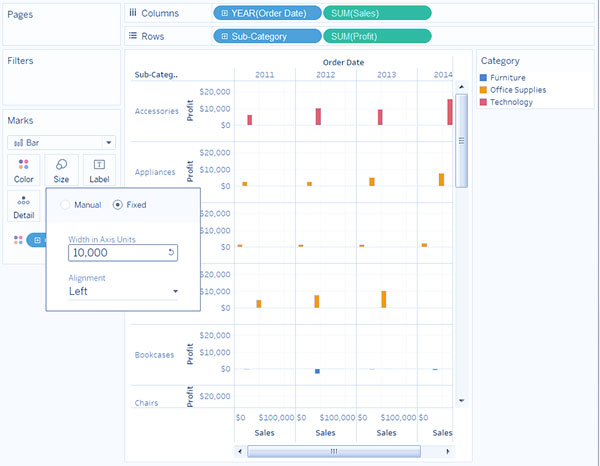Click the Appliances 2014 orange bar
This screenshot has width=600, height=466.
441,180
